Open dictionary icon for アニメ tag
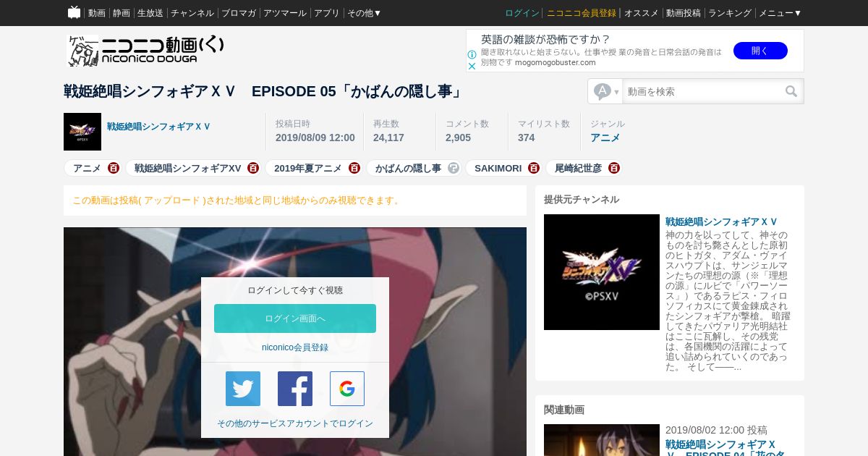This screenshot has width=868, height=456. (114, 168)
